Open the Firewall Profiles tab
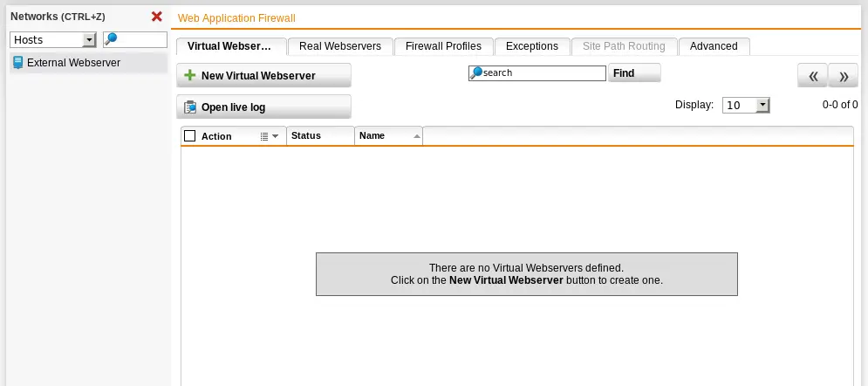868x386 pixels. click(x=443, y=46)
